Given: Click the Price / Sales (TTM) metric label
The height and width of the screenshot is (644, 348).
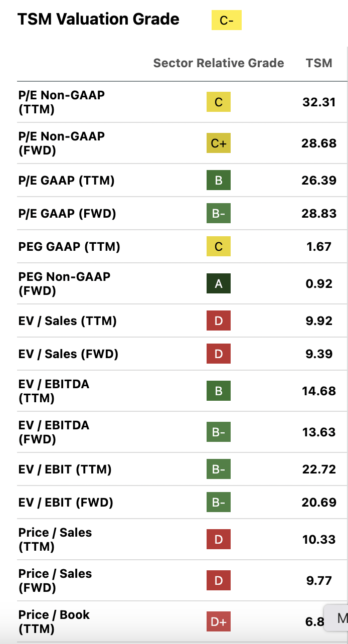Looking at the screenshot, I should 55,540.
